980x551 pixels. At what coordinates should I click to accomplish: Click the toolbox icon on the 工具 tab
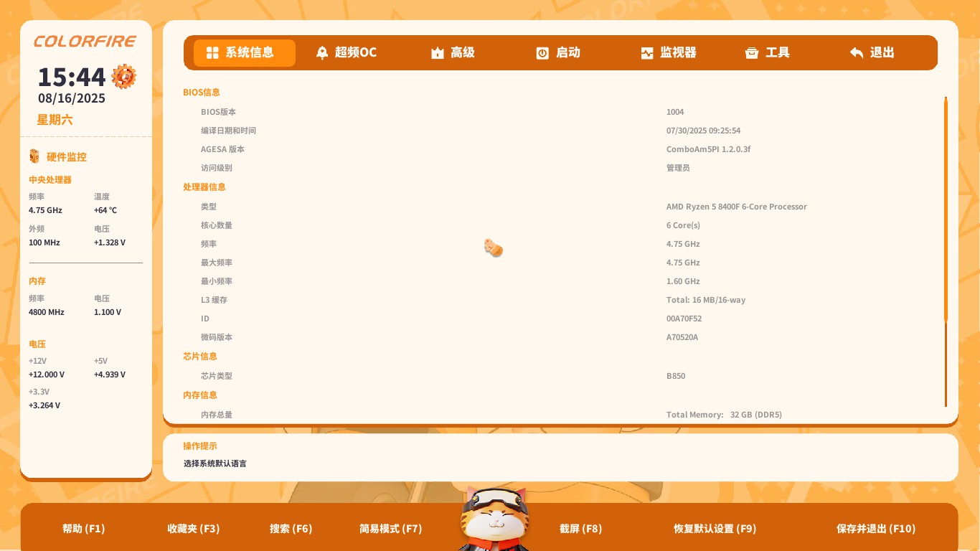[x=752, y=53]
